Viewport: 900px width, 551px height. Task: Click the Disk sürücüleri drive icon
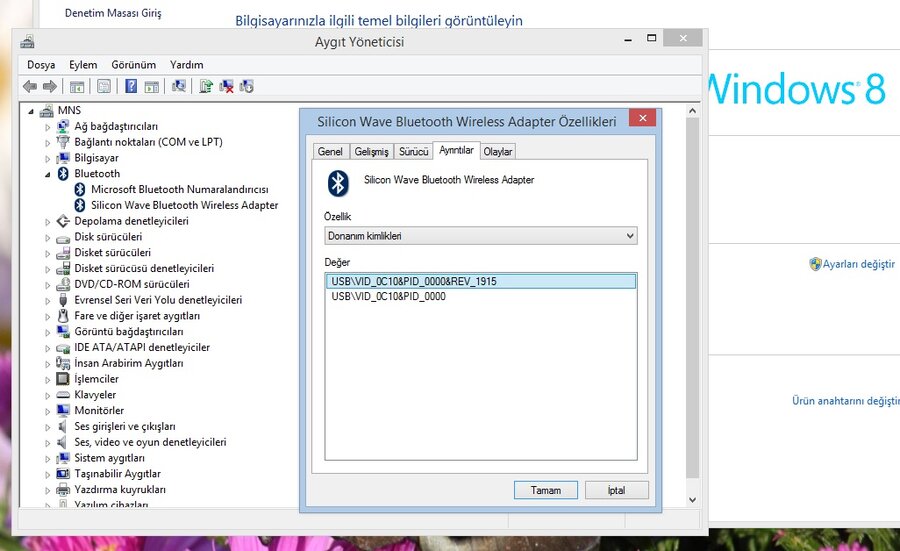pos(63,238)
